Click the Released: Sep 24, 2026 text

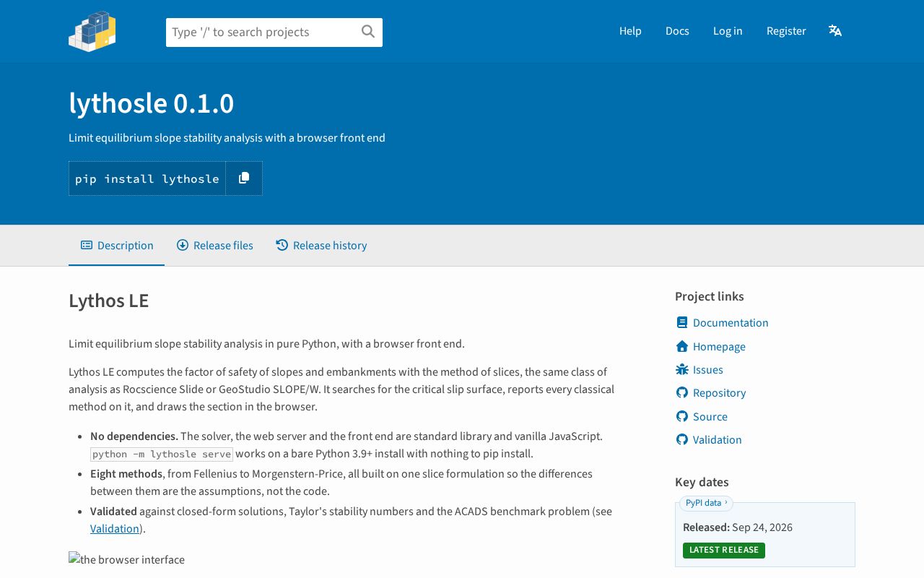[x=738, y=527]
